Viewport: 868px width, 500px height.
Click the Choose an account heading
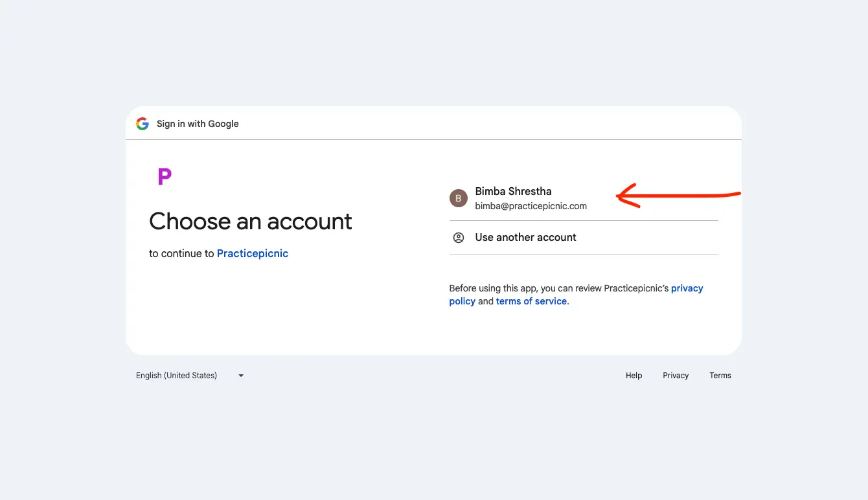click(x=250, y=222)
